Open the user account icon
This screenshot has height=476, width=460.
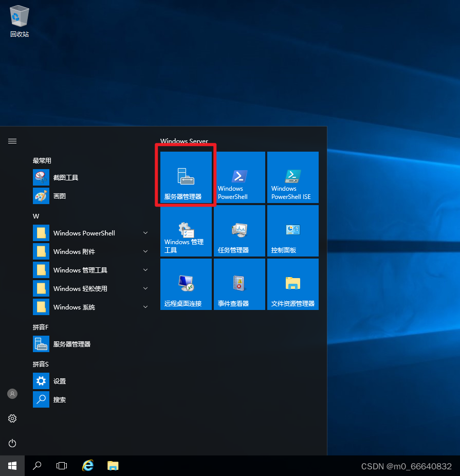point(12,394)
